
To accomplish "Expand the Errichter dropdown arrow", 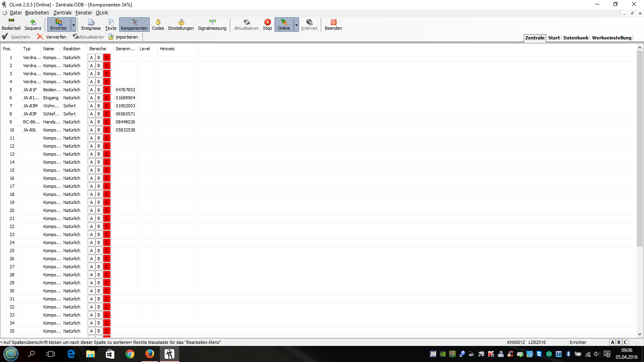I will click(x=73, y=25).
